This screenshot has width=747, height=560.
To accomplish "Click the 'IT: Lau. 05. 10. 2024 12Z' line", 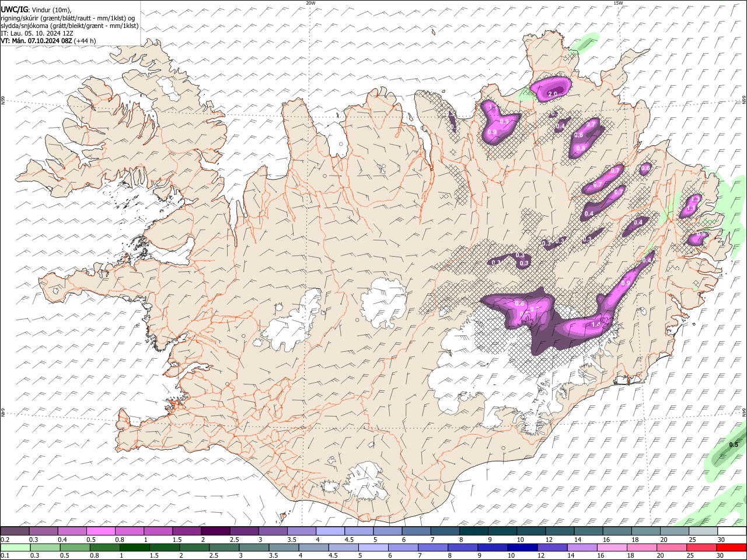I will pyautogui.click(x=37, y=33).
